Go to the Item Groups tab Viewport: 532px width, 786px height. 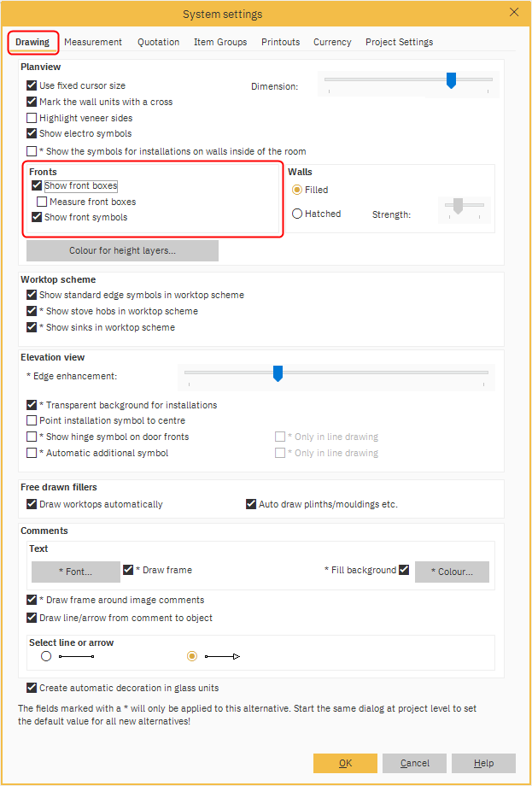click(x=220, y=42)
